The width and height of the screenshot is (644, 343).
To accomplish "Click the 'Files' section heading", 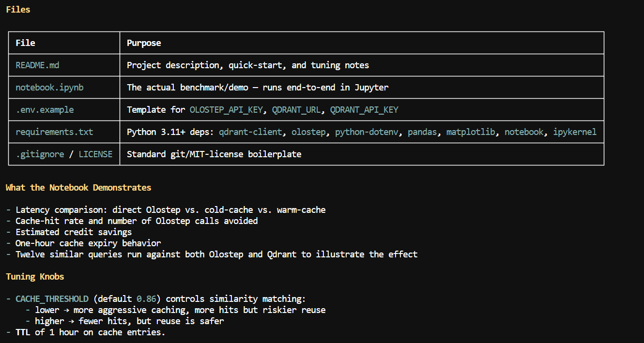I will click(x=18, y=10).
